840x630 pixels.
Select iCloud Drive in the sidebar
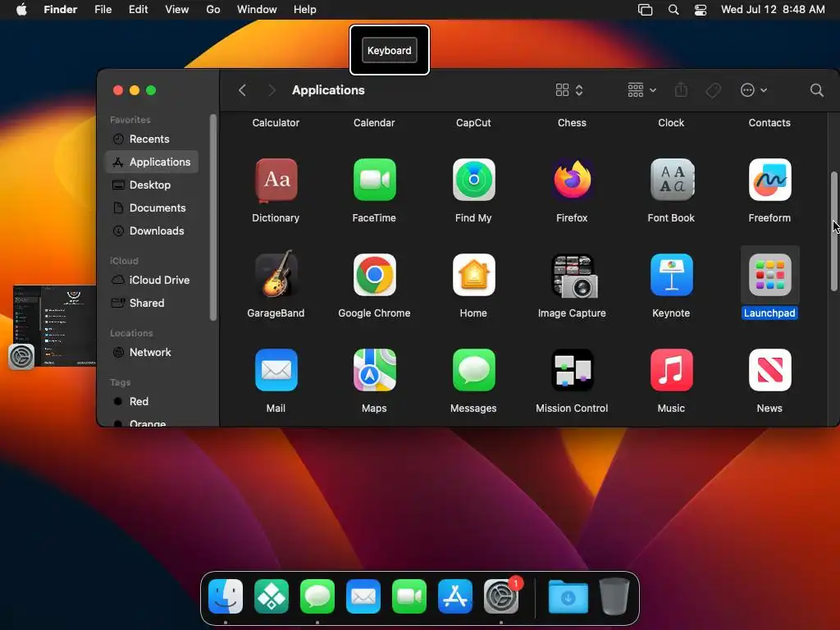point(152,281)
